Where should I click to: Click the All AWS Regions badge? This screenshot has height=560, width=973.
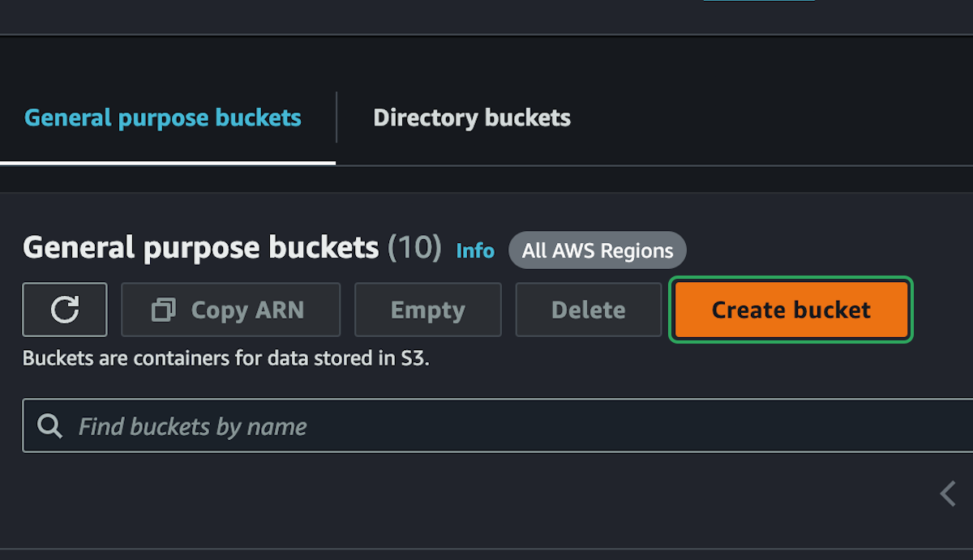coord(598,250)
